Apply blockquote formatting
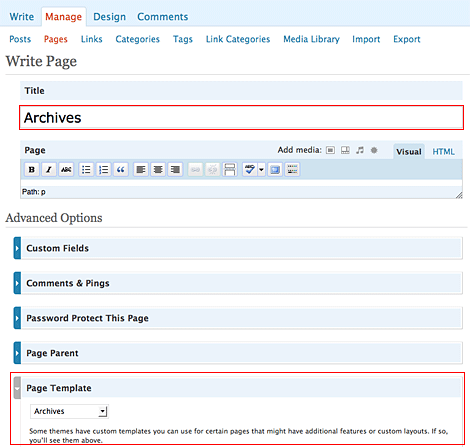Viewport: 470px width, 447px height. [121, 170]
